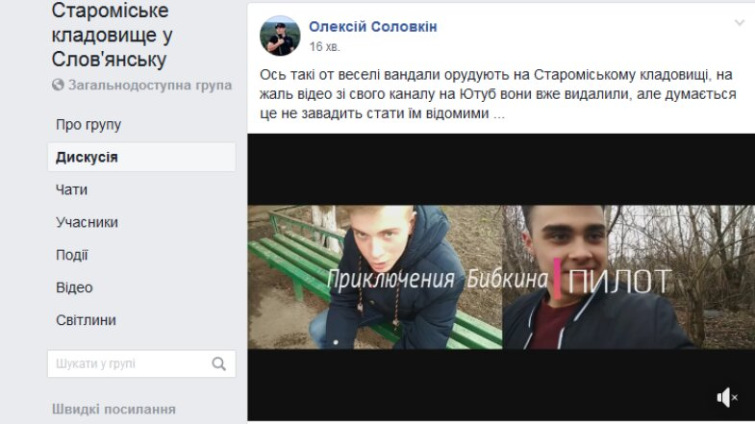Click the 16 хв. post timestamp

(x=324, y=47)
